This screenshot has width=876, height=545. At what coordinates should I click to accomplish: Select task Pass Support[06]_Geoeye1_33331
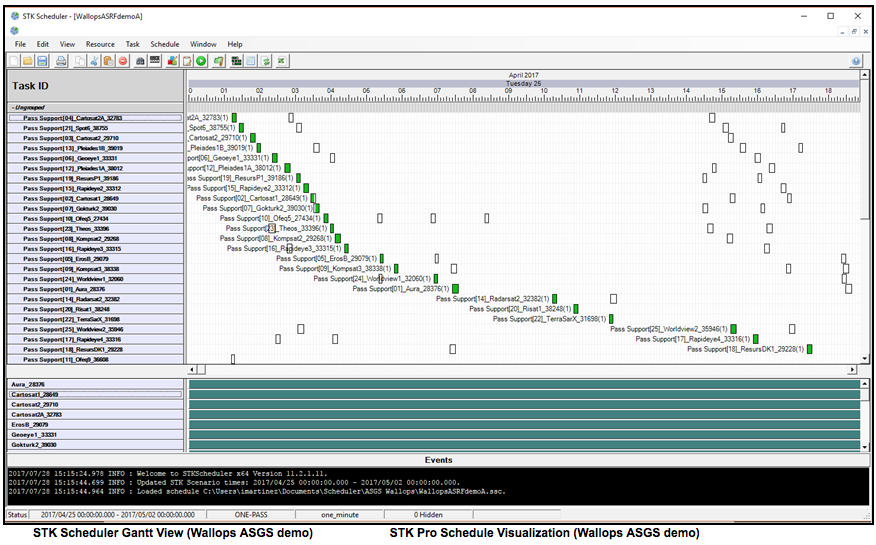point(96,158)
